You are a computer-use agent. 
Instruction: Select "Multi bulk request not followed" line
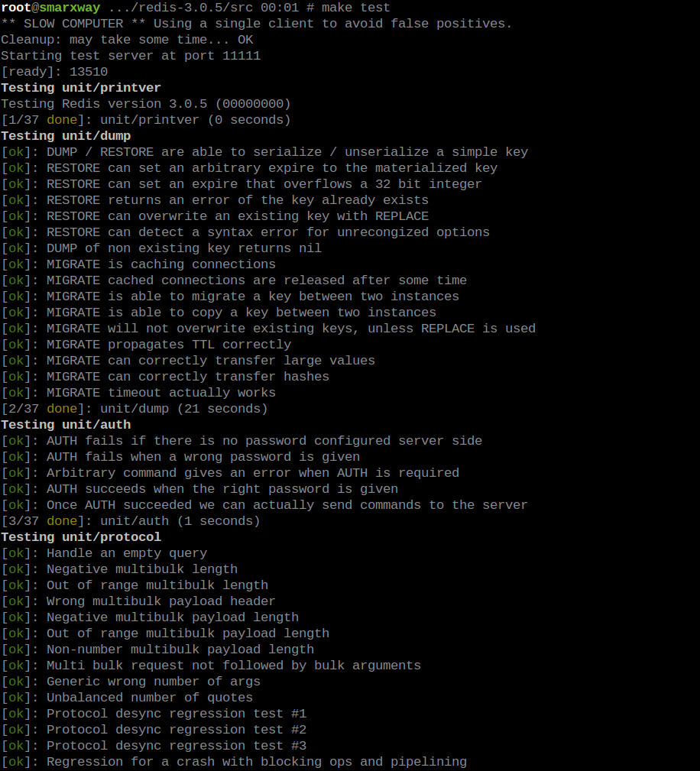211,666
